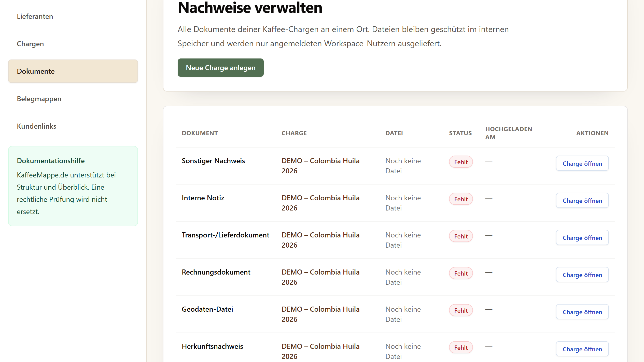Click Noch keine Datei in Interne Notiz row
This screenshot has height=362, width=644.
(403, 203)
